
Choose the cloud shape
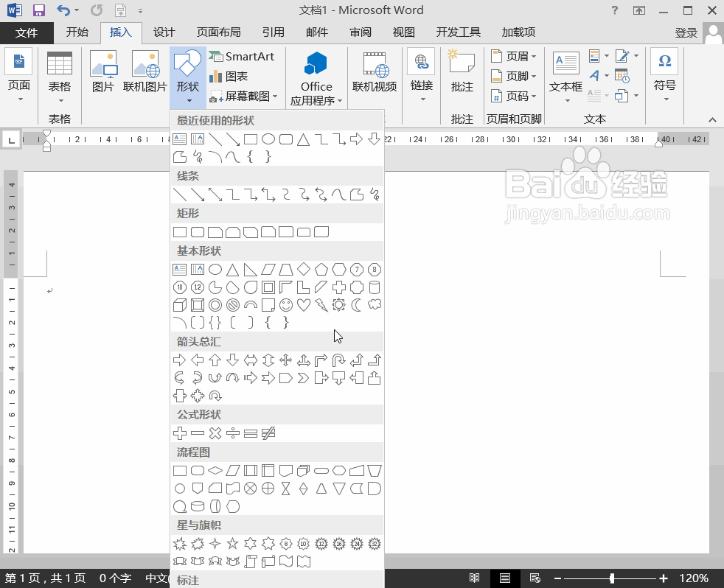tap(375, 305)
